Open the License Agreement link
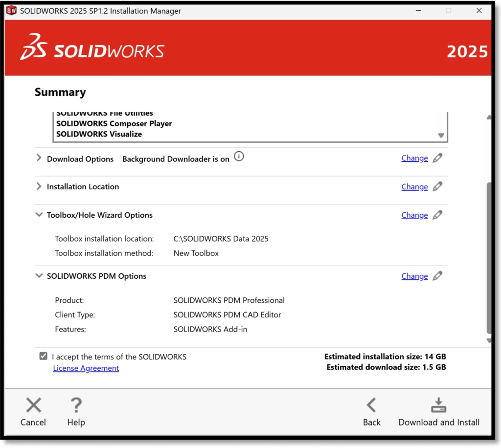Image resolution: width=501 pixels, height=448 pixels. coord(86,368)
